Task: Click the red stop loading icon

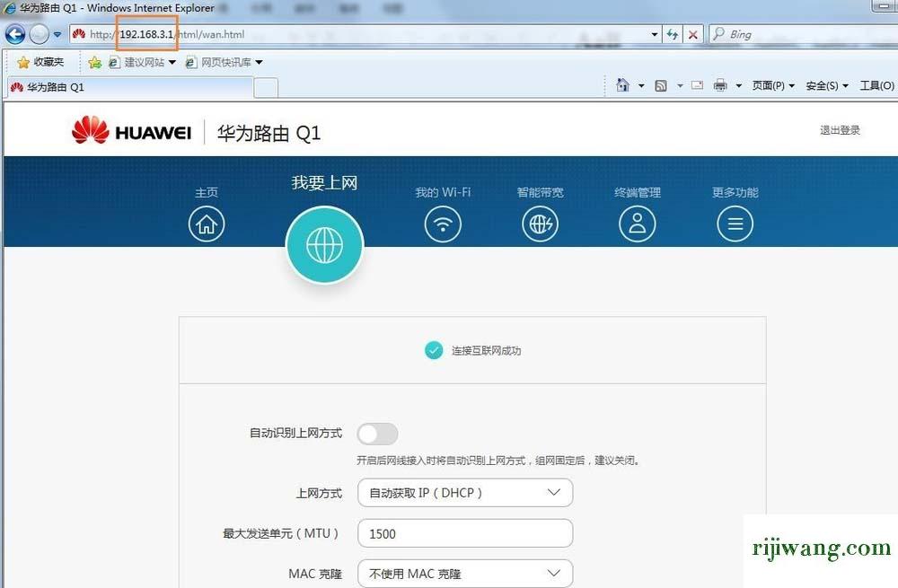Action: (693, 34)
